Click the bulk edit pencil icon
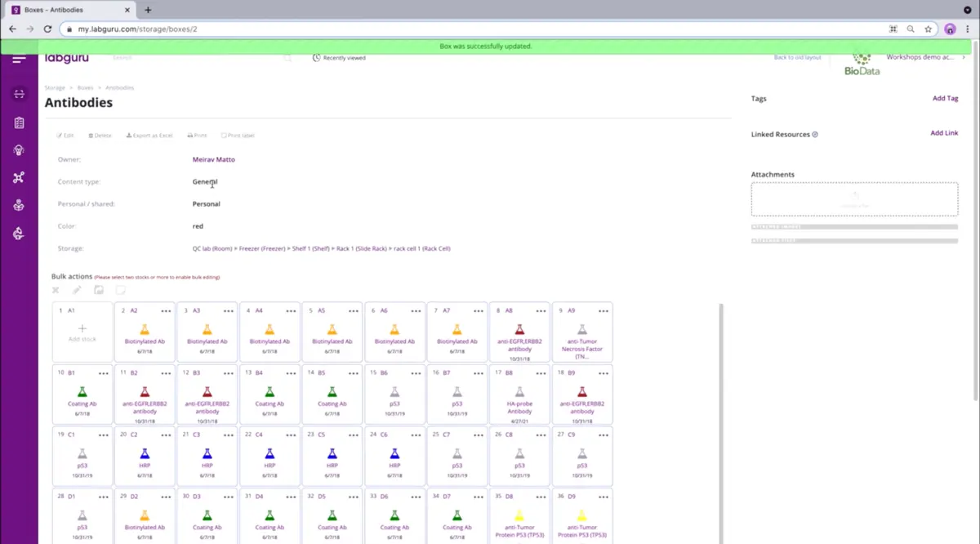This screenshot has width=980, height=544. [x=77, y=290]
